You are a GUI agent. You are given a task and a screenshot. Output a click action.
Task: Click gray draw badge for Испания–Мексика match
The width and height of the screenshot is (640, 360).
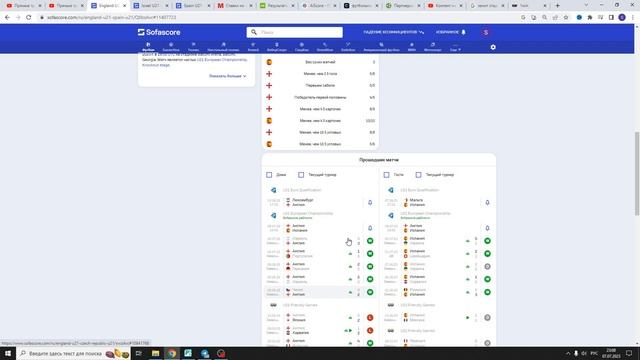pos(487,318)
